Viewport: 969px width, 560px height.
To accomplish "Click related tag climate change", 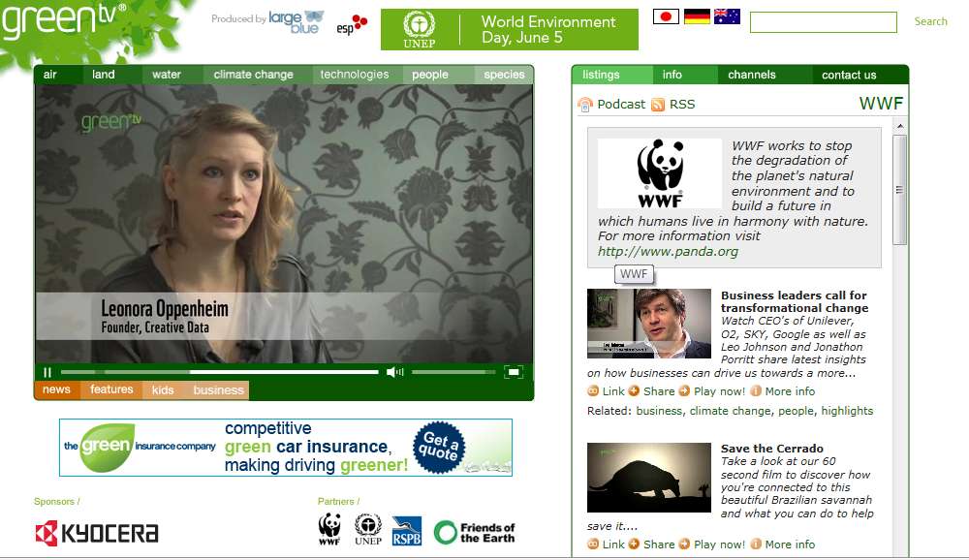I will [730, 411].
